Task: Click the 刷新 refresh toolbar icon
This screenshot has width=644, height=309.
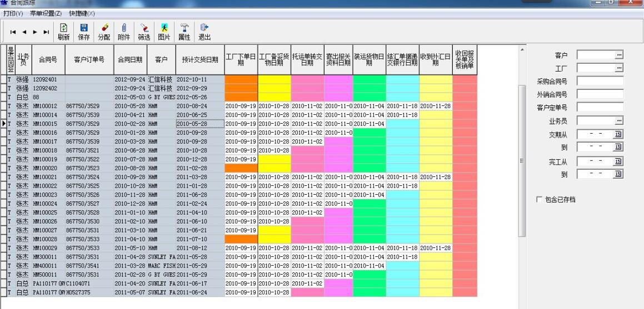Action: tap(64, 32)
